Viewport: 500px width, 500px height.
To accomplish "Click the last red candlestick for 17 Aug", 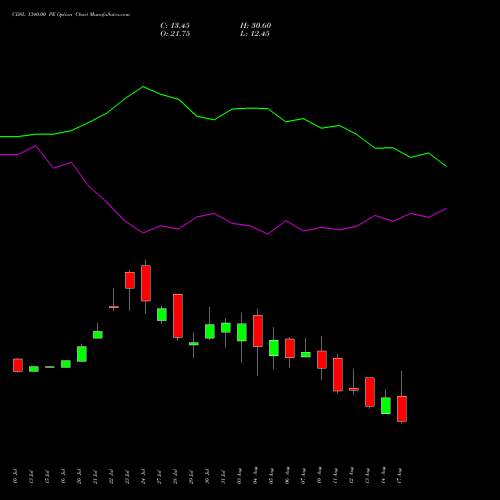I will point(402,409).
